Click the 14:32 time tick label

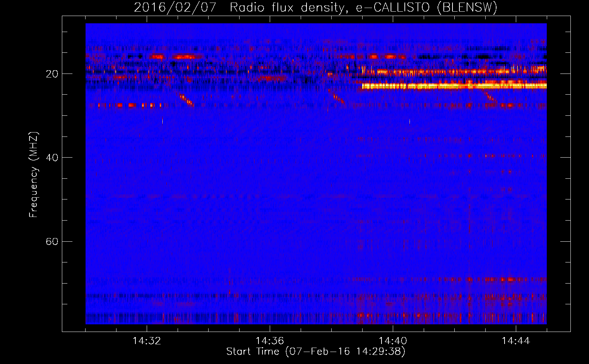[x=147, y=341]
